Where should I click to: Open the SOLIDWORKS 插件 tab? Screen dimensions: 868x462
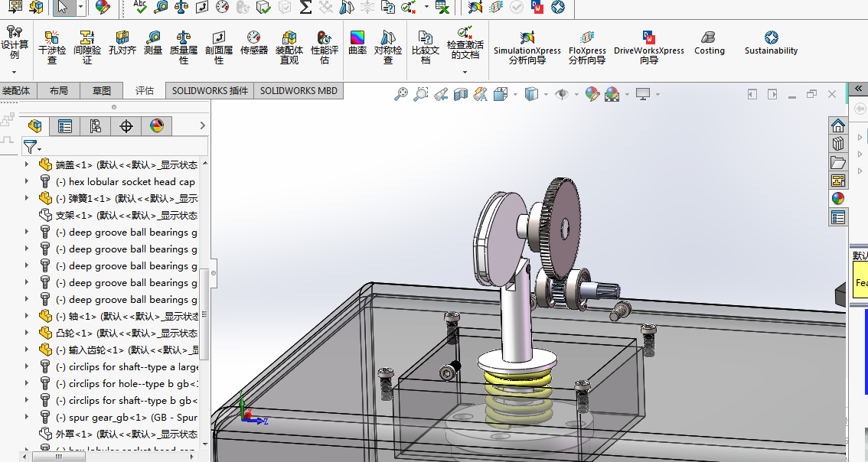(210, 91)
